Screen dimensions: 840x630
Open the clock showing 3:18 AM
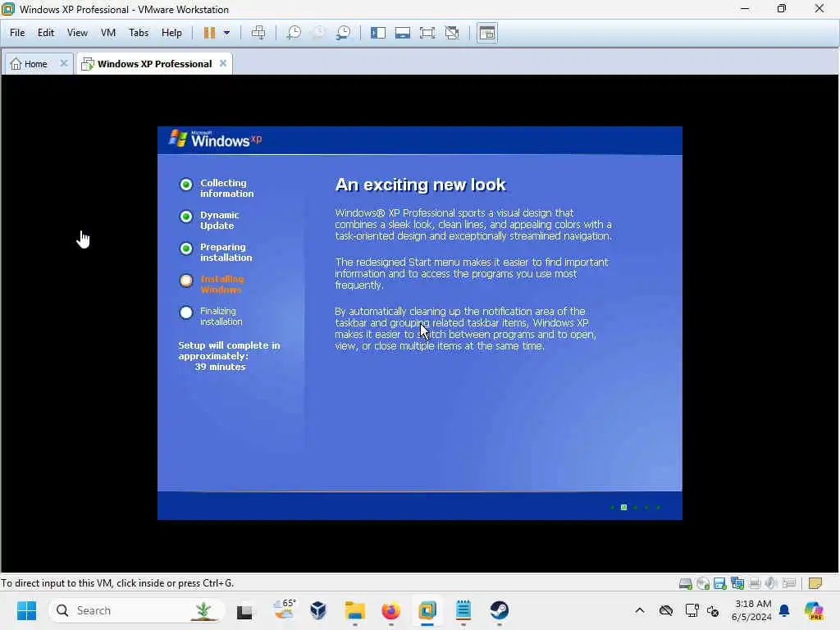(751, 610)
